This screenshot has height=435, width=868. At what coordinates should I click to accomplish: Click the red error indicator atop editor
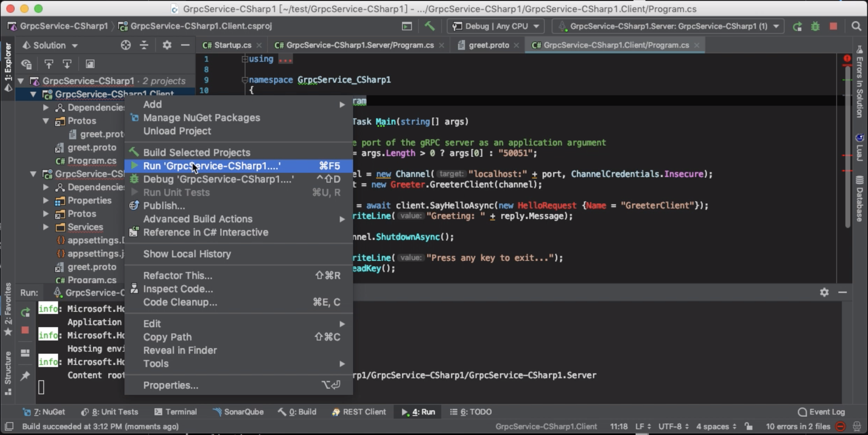coord(847,59)
